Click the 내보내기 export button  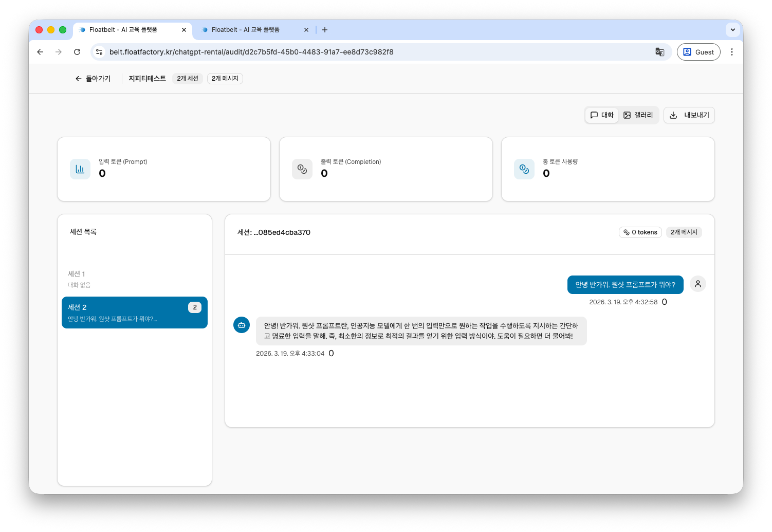[689, 115]
